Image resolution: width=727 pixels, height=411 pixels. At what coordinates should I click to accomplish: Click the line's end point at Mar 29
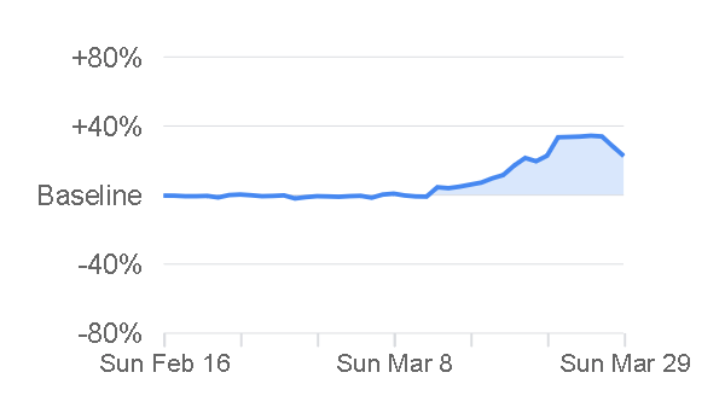pyautogui.click(x=623, y=155)
